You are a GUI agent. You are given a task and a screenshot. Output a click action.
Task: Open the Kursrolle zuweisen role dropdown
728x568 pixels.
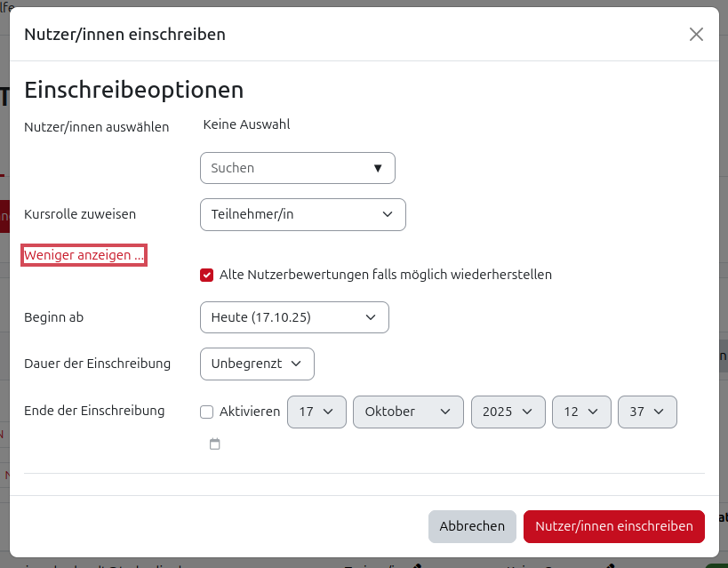click(x=302, y=214)
